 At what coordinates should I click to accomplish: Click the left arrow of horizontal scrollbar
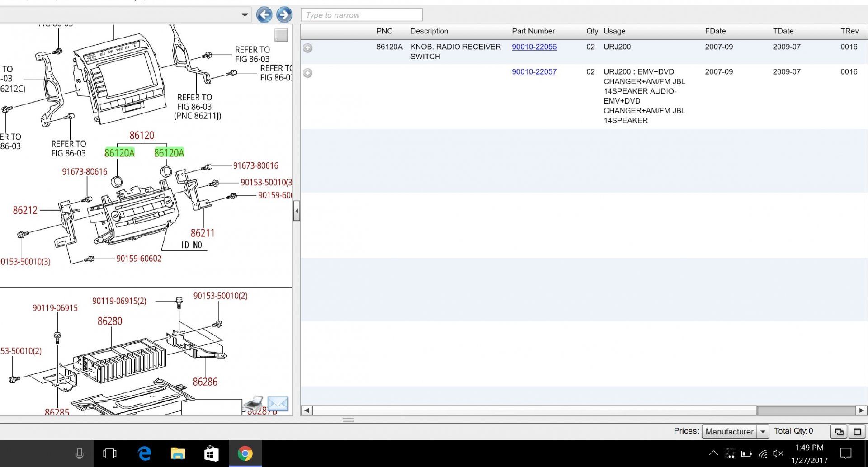click(307, 410)
